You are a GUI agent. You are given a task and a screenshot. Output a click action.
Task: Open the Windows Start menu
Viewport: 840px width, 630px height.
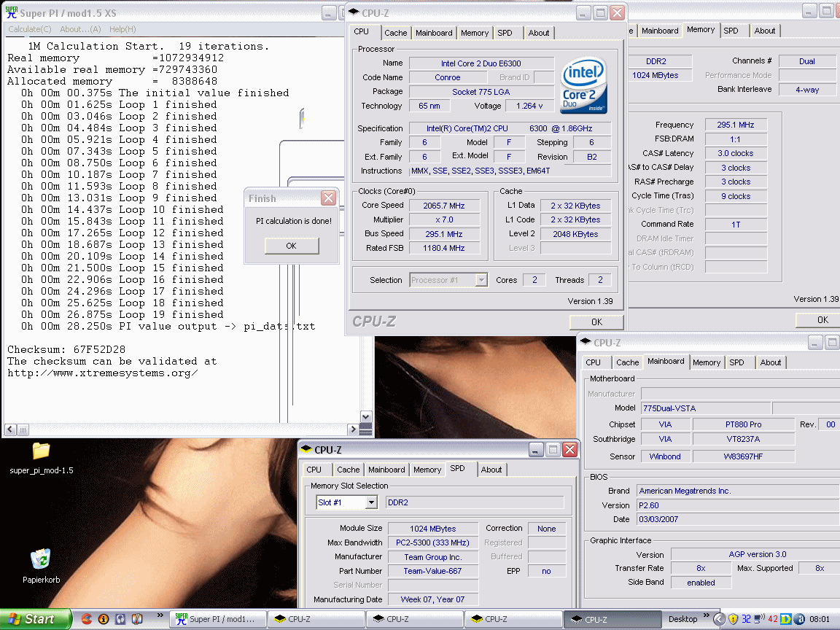(36, 619)
